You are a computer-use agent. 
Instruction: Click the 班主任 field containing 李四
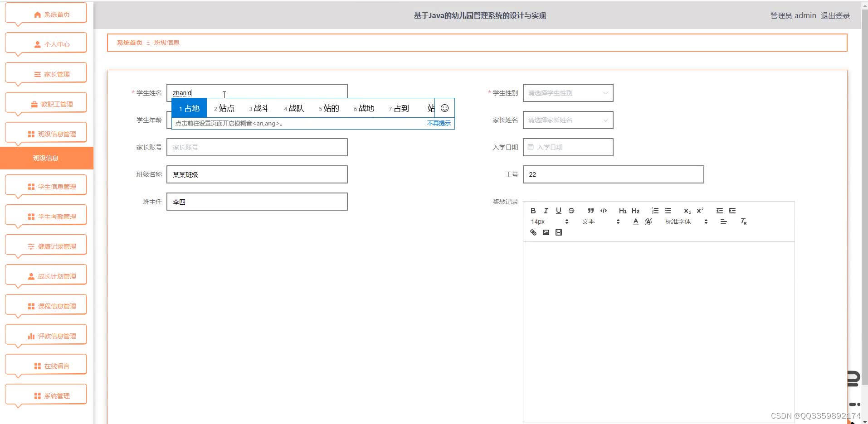(x=257, y=202)
